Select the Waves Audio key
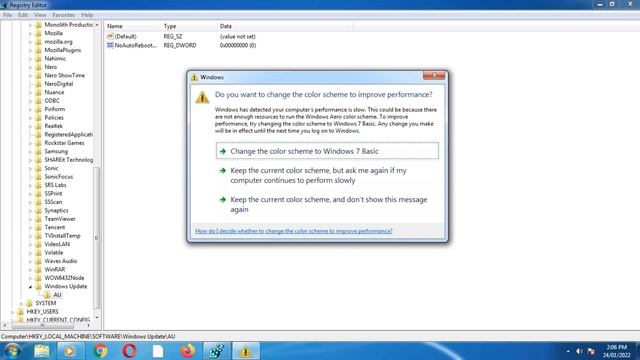This screenshot has height=360, width=640. point(61,261)
